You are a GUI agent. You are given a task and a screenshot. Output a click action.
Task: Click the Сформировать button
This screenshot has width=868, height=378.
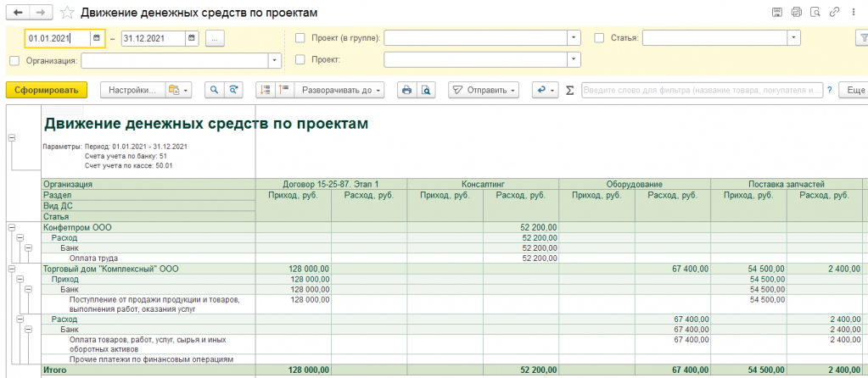[47, 90]
